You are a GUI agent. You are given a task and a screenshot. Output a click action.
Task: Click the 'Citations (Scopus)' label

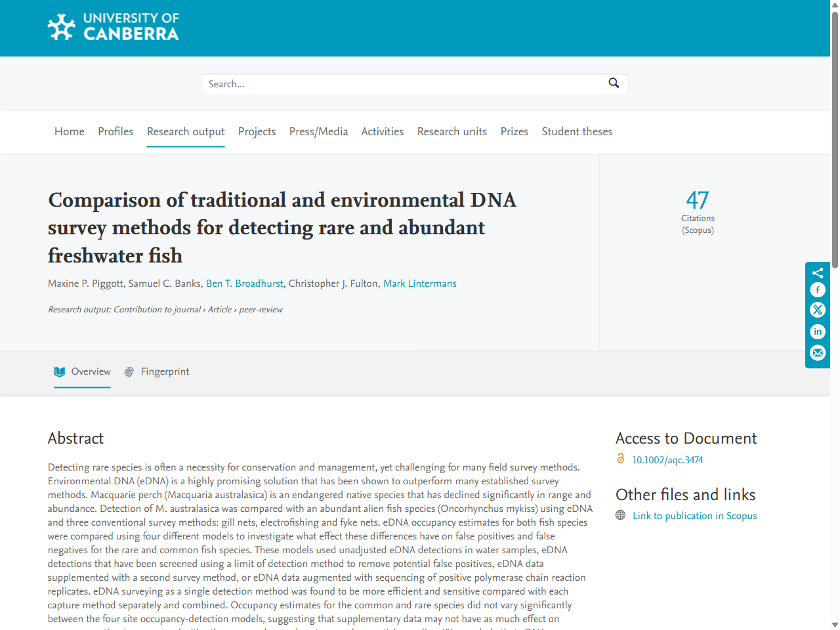698,224
